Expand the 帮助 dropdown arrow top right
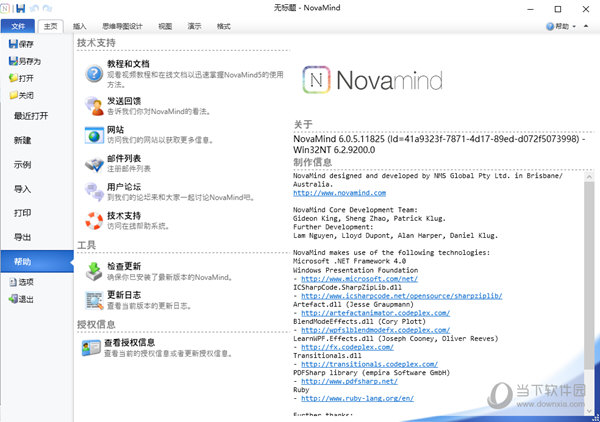600x422 pixels. (574, 27)
